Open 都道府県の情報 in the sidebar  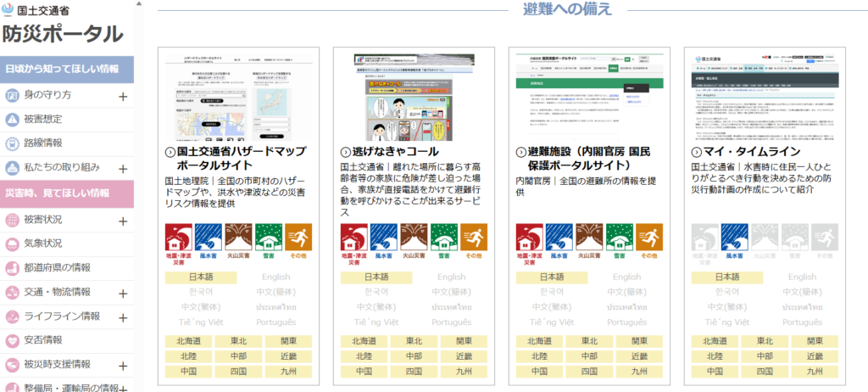coord(57,268)
